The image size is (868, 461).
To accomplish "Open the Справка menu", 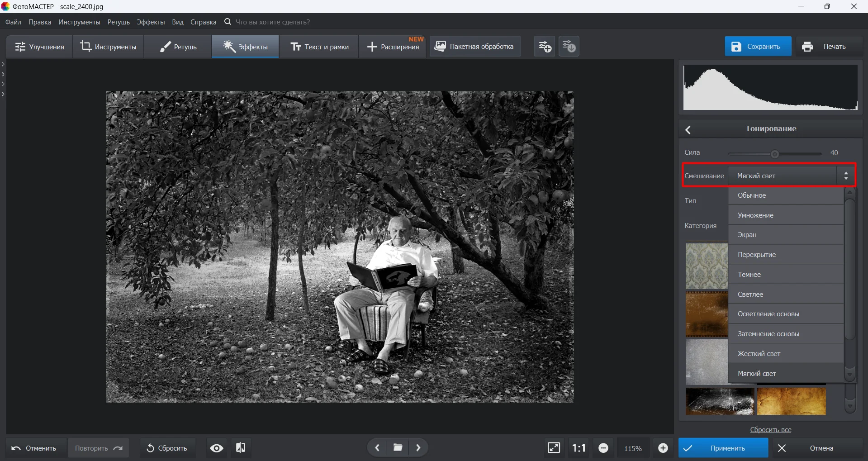I will (x=203, y=22).
